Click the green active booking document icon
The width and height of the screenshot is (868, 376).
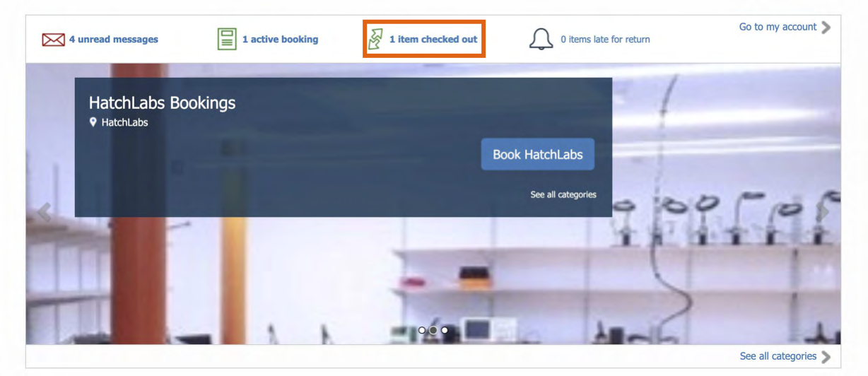coord(227,39)
